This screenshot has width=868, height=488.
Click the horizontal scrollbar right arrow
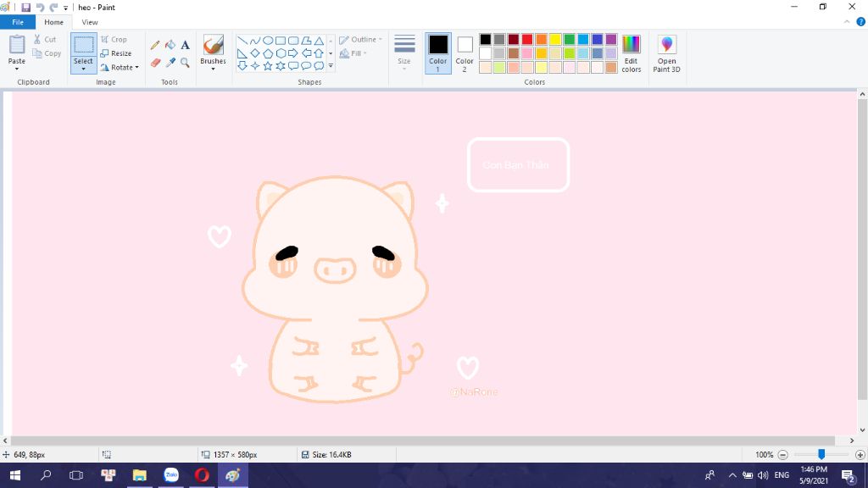click(852, 441)
